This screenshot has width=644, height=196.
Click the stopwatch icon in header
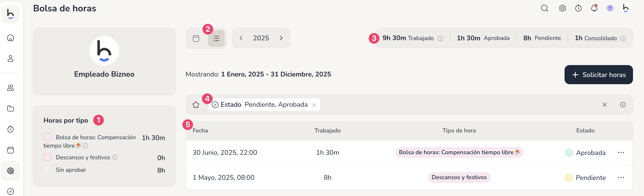click(x=578, y=8)
